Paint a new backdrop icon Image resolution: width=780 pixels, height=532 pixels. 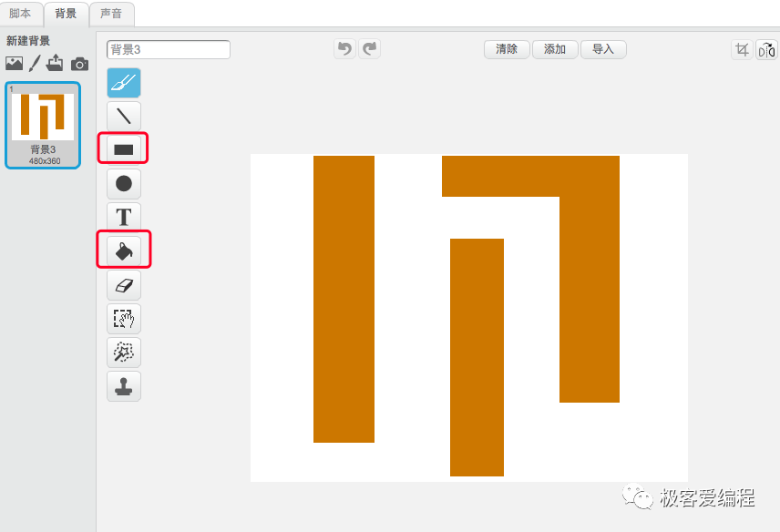pyautogui.click(x=35, y=63)
